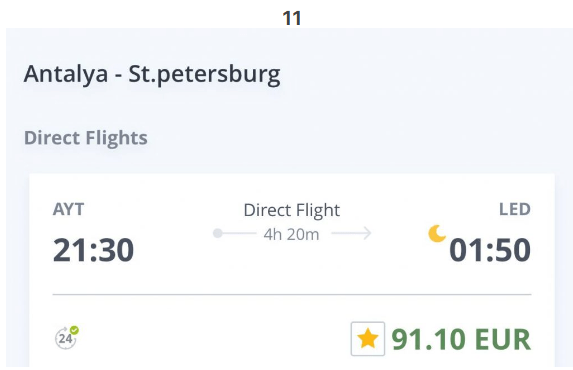Click the crescent moon night arrival icon
The height and width of the screenshot is (370, 573).
click(437, 234)
